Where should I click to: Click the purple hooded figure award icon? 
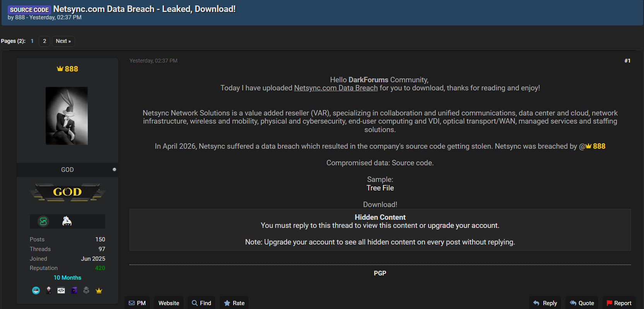click(x=74, y=290)
